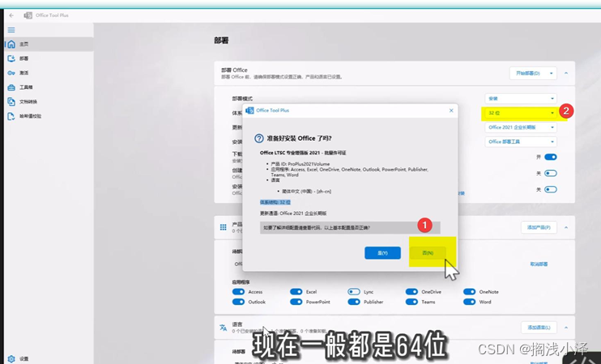The width and height of the screenshot is (601, 364).
Task: Click the hash check file icon in the sidebar
Action: tap(11, 116)
